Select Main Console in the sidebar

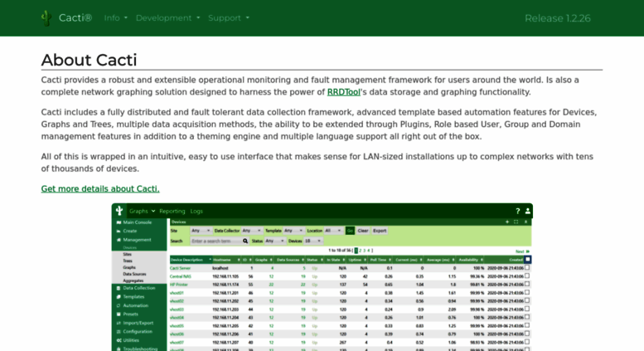[x=138, y=222]
